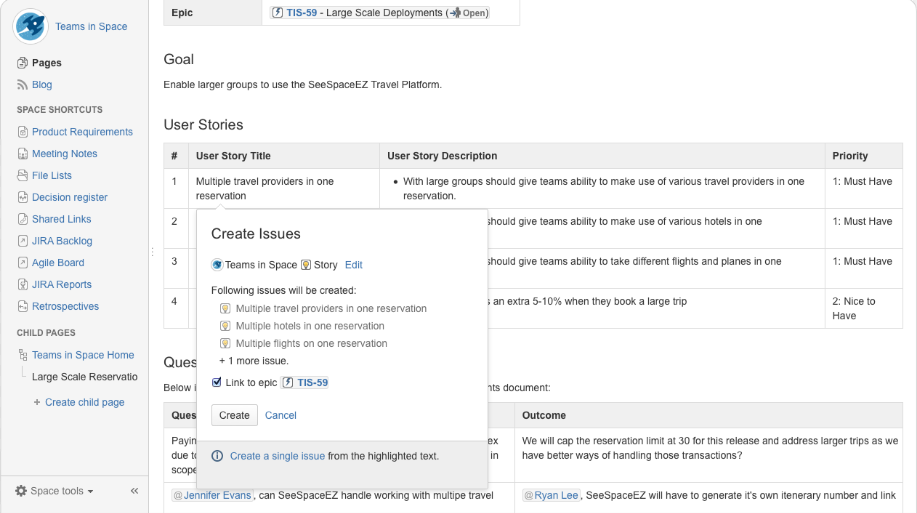Click the Teams in Space rocket logo
This screenshot has height=513, width=917.
click(x=30, y=26)
